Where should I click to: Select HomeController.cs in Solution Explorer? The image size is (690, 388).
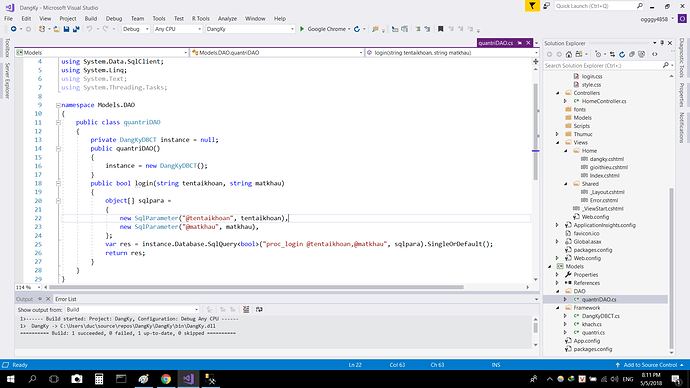pyautogui.click(x=604, y=102)
